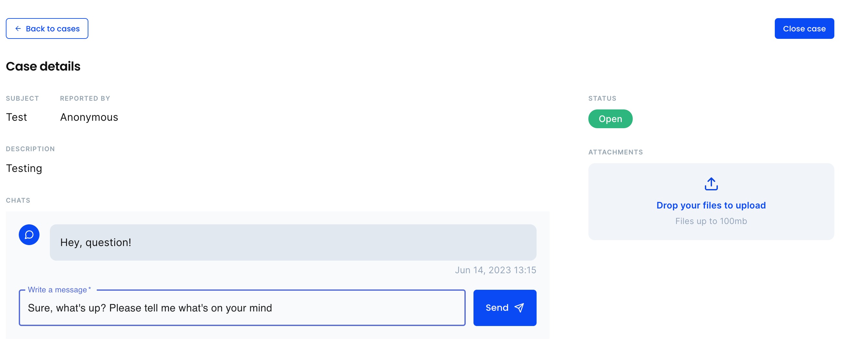Image resolution: width=868 pixels, height=360 pixels.
Task: Click the paper plane icon on Send
Action: pos(519,308)
